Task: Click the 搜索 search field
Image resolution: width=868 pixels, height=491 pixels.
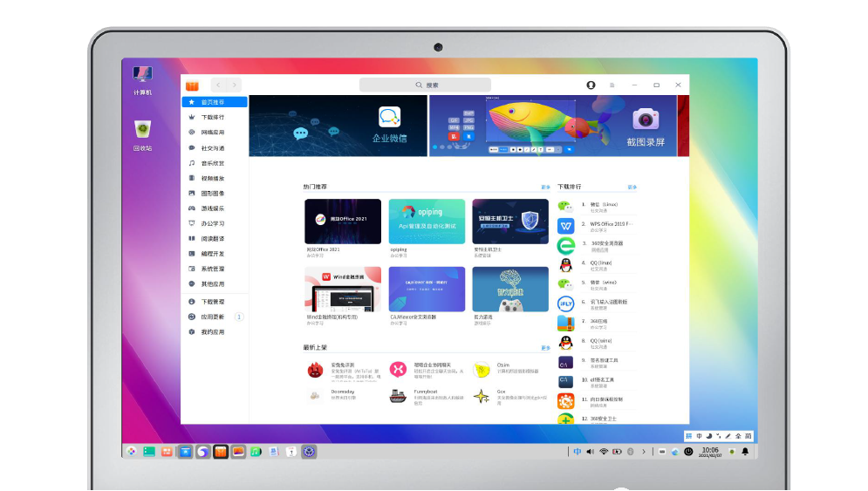Action: 425,85
